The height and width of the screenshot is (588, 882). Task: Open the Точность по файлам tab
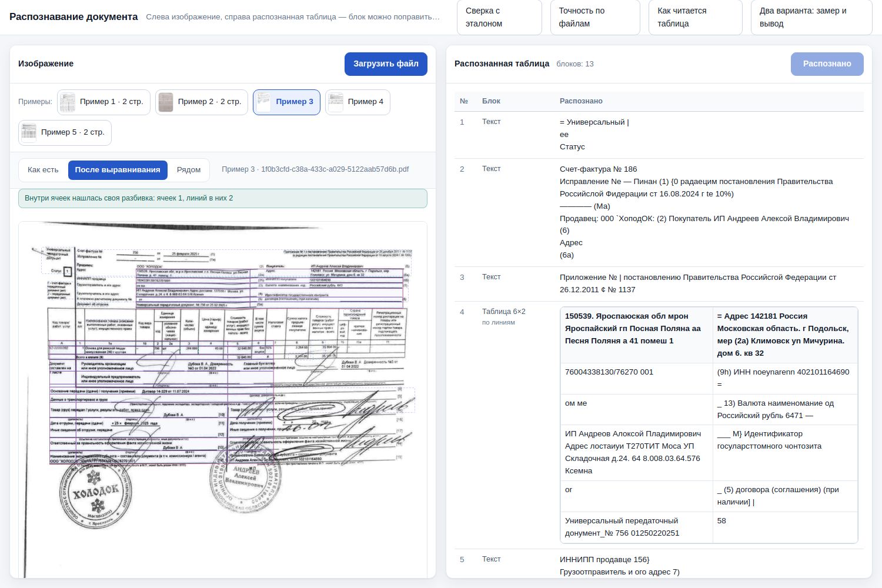click(595, 17)
